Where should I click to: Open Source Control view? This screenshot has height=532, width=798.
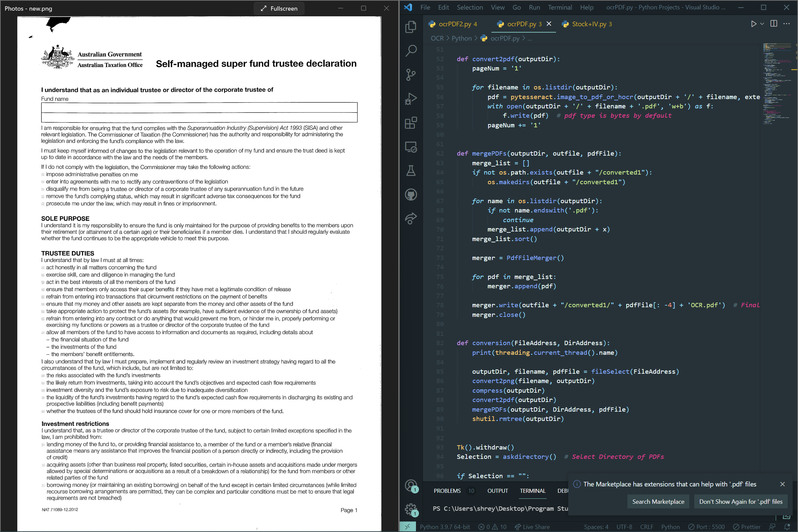pyautogui.click(x=411, y=74)
